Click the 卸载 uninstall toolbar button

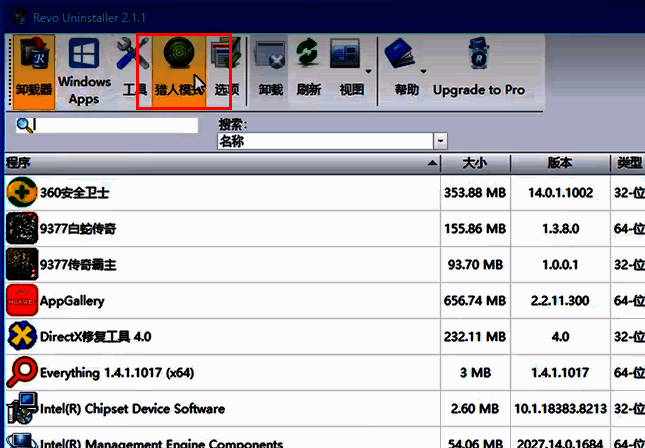point(270,72)
